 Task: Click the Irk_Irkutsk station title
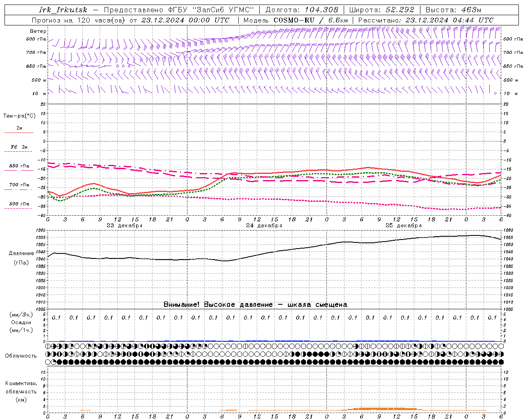[x=63, y=10]
